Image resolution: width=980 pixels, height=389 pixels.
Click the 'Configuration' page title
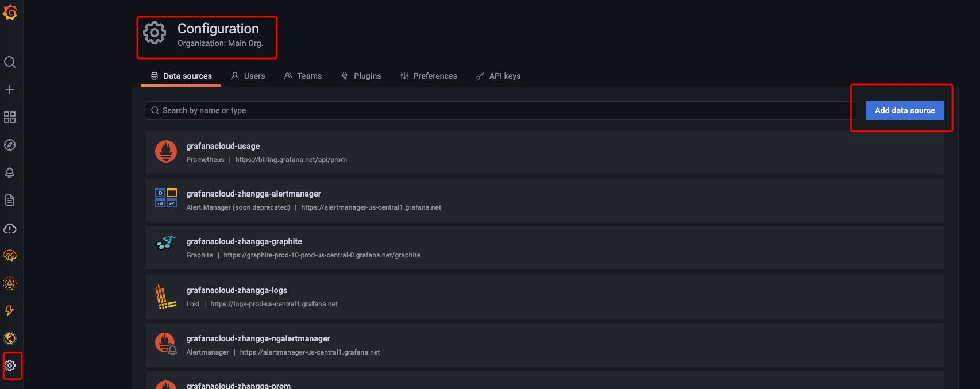pyautogui.click(x=218, y=29)
